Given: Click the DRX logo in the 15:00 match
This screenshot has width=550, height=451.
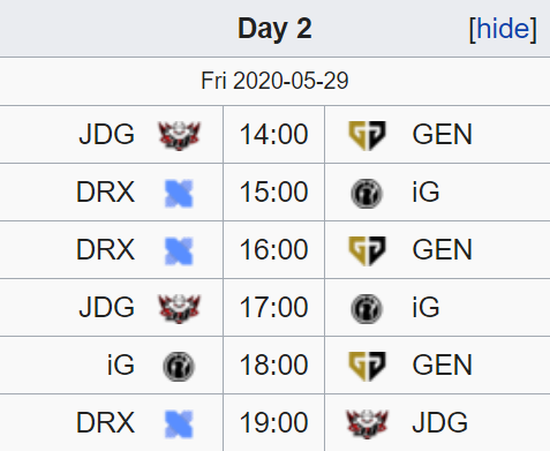Looking at the screenshot, I should (x=179, y=193).
